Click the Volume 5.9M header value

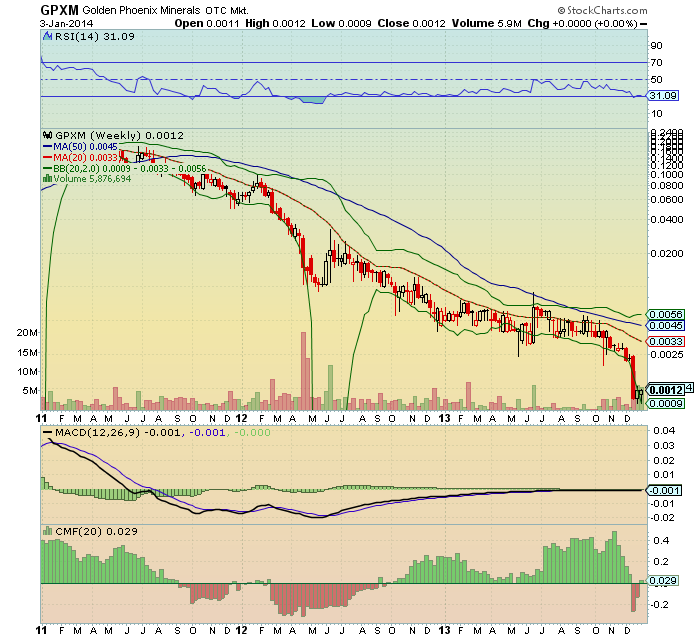coord(487,24)
